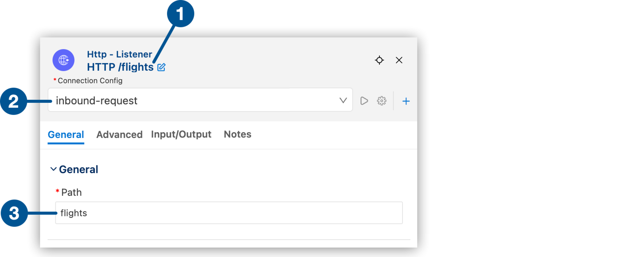Select the inbound-request value text
This screenshot has width=644, height=257.
pyautogui.click(x=97, y=100)
